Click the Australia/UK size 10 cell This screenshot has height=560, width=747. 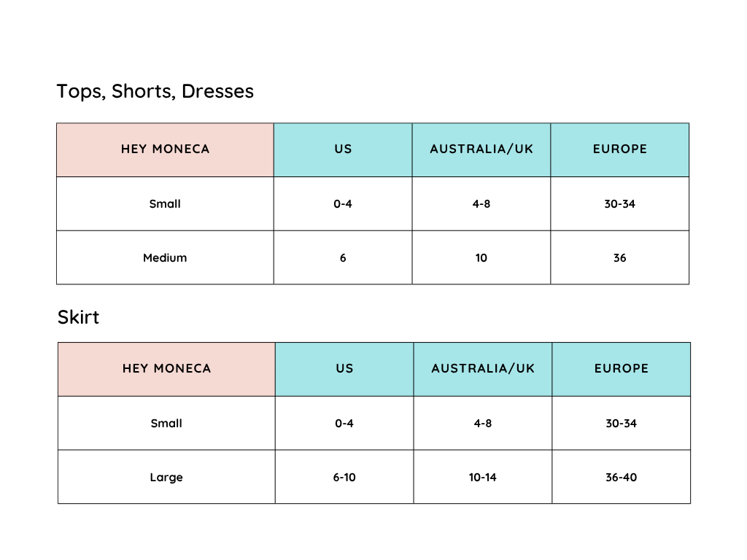(481, 257)
